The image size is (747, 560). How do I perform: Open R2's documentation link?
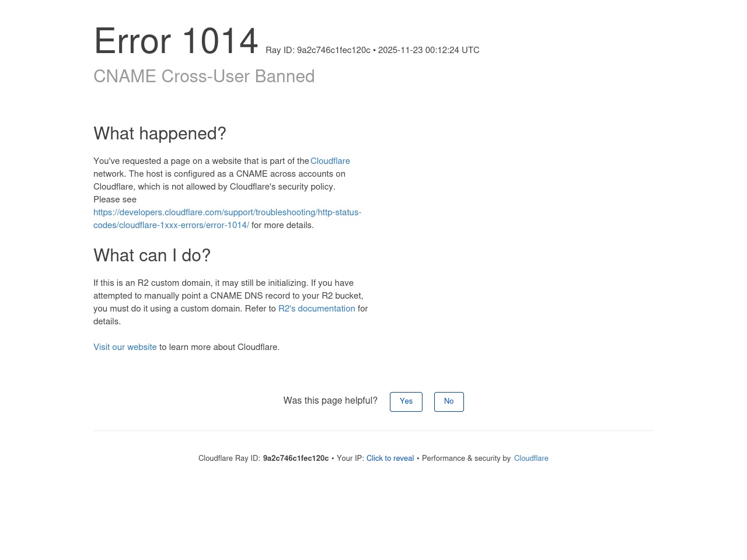[317, 309]
